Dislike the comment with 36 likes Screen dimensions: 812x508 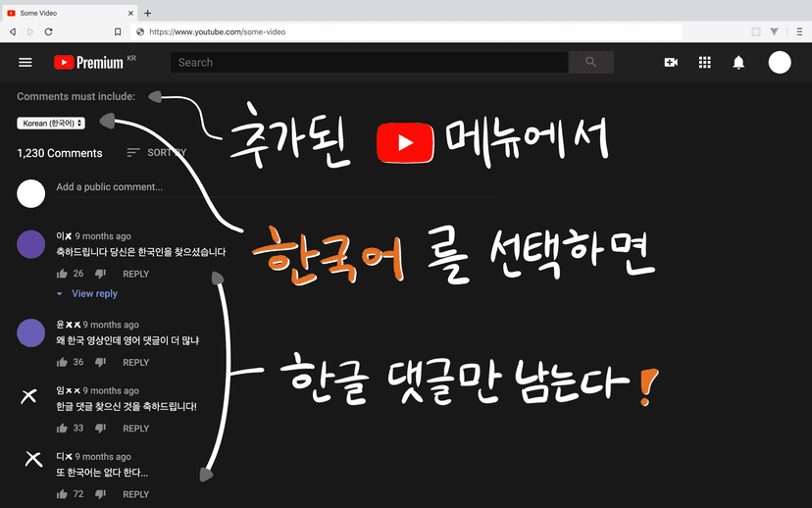[100, 362]
